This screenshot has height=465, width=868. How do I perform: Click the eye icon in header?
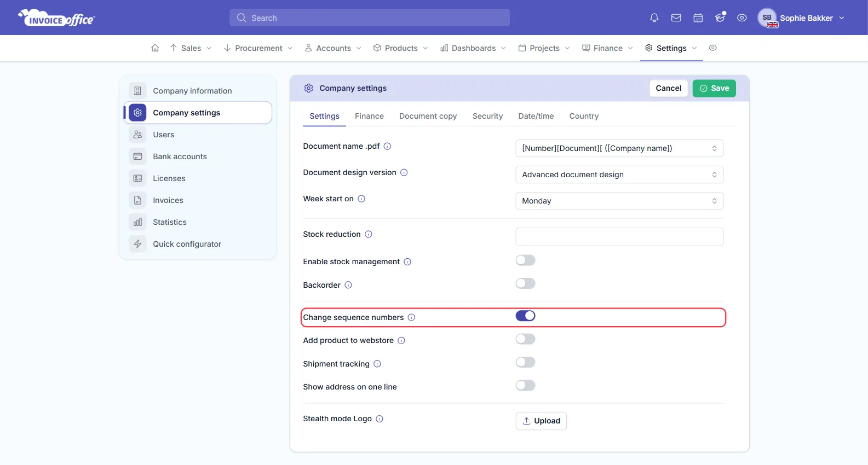(x=741, y=18)
